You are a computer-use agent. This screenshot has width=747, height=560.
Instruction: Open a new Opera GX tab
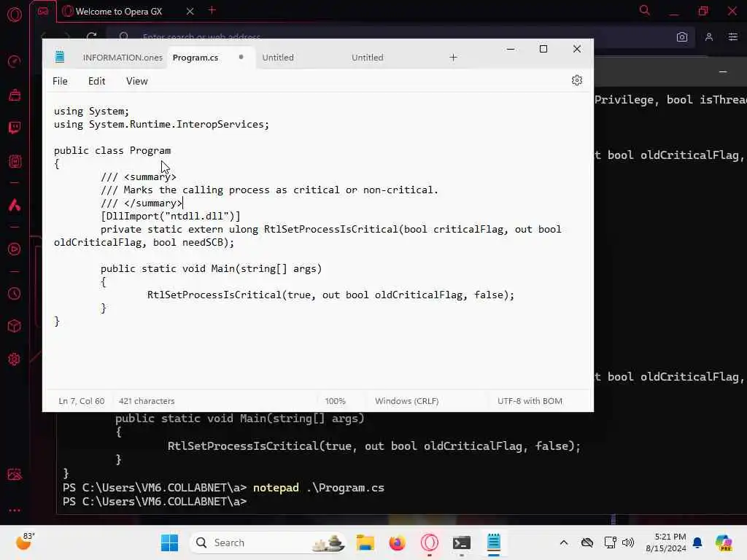212,10
